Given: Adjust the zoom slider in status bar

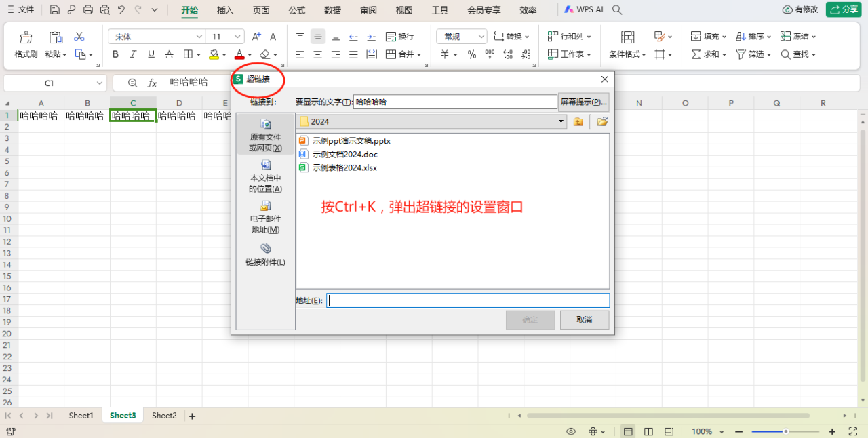Looking at the screenshot, I should 786,431.
